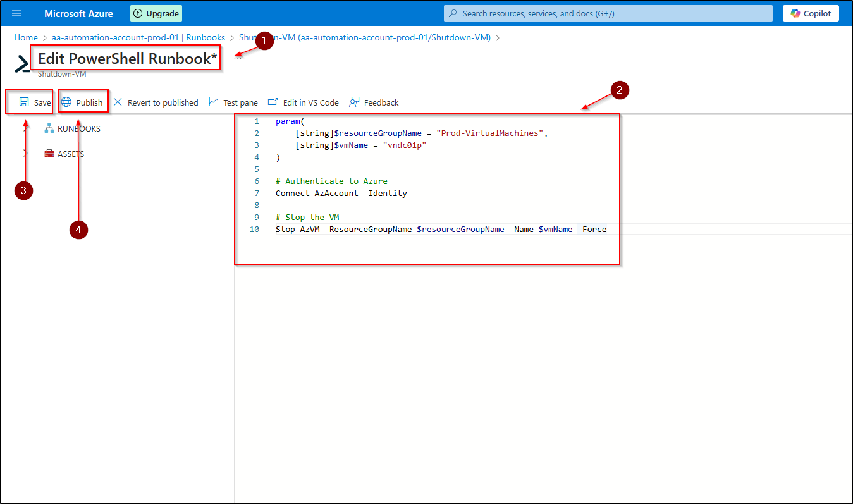Click the Microsoft Azure logo text

tap(78, 13)
